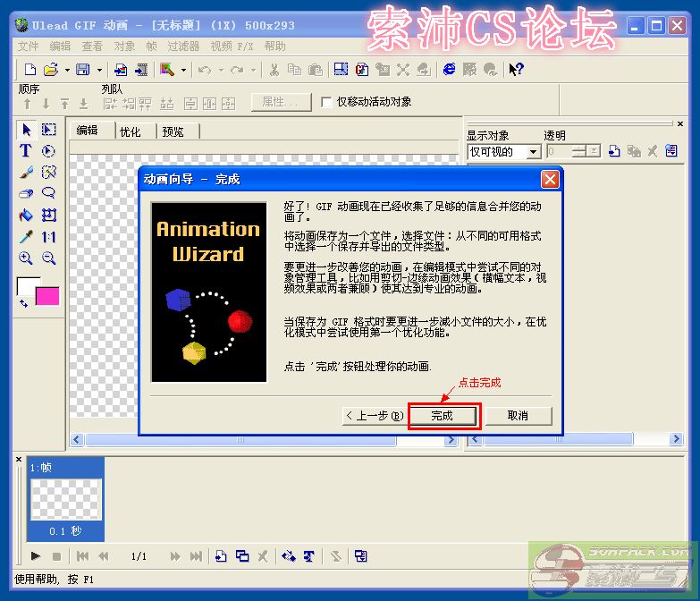Switch to the 编辑 workspace tab
The image size is (700, 601).
87,131
